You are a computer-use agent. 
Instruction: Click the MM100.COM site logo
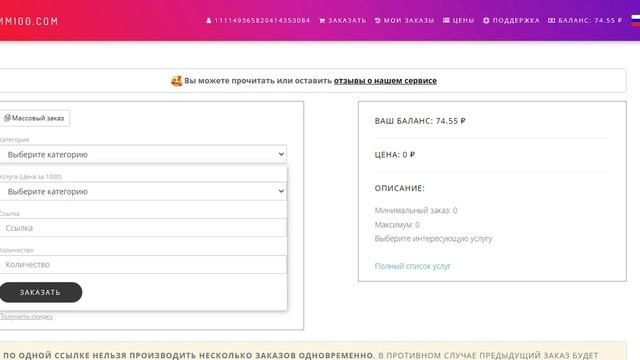click(x=29, y=21)
